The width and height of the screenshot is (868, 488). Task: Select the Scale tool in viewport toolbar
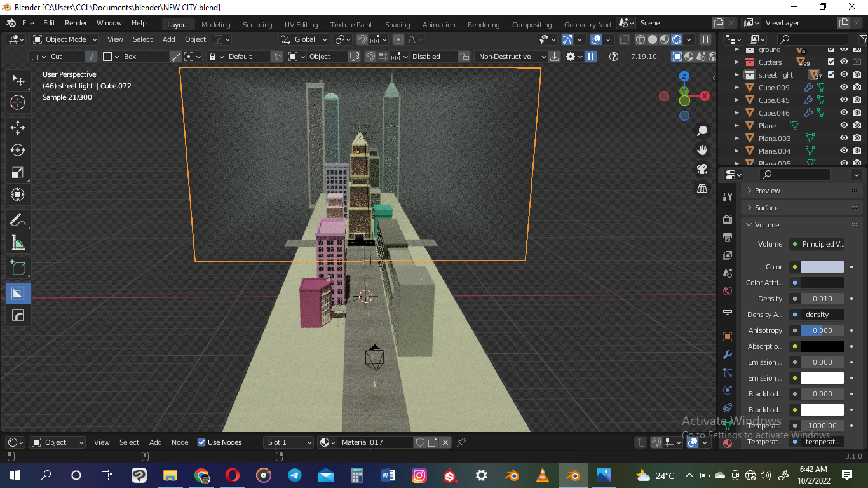pos(18,172)
